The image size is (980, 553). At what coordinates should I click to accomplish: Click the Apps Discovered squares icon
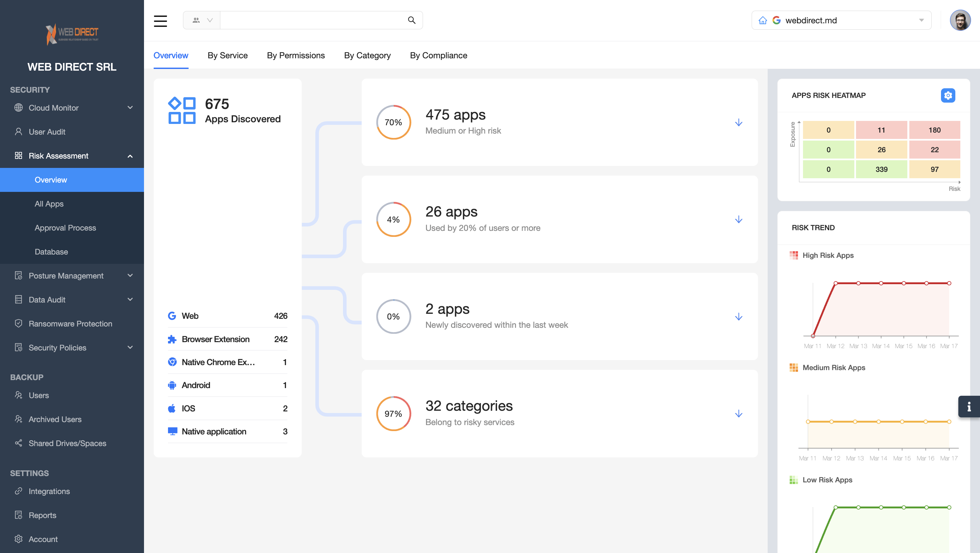coord(182,111)
